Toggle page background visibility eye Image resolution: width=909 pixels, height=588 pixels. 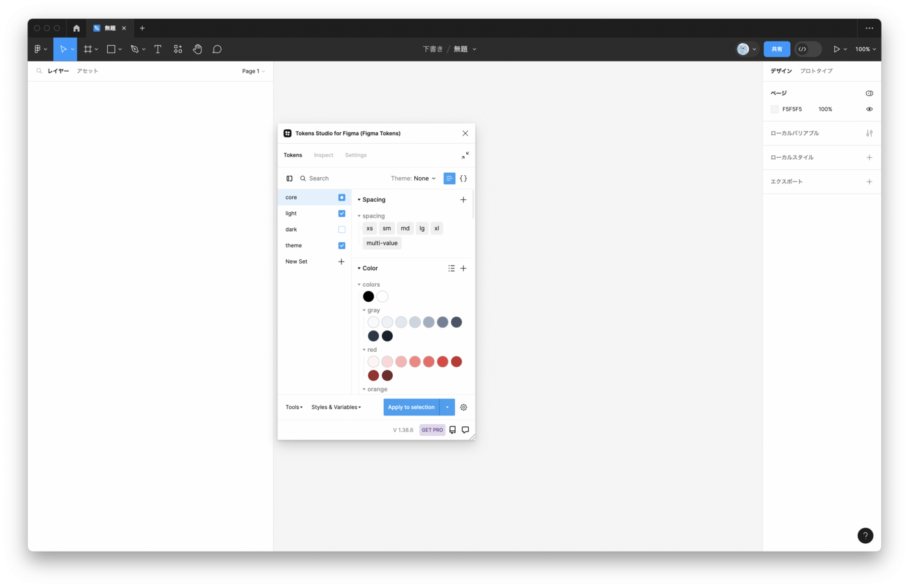point(869,109)
